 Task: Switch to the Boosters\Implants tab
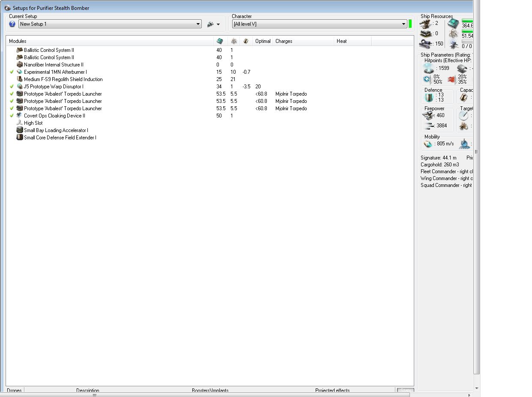210,391
